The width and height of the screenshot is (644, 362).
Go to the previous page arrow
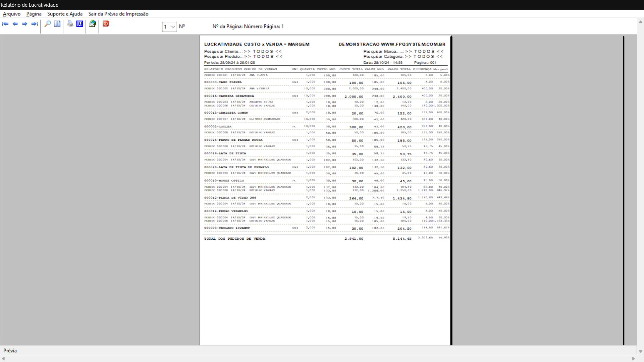coord(15,24)
